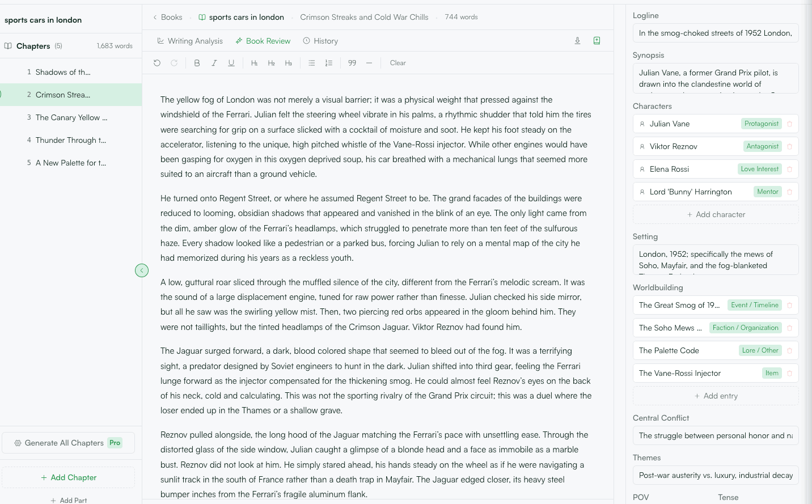
Task: Delete the Lord 'Bunny' Harrington character
Action: tap(789, 192)
